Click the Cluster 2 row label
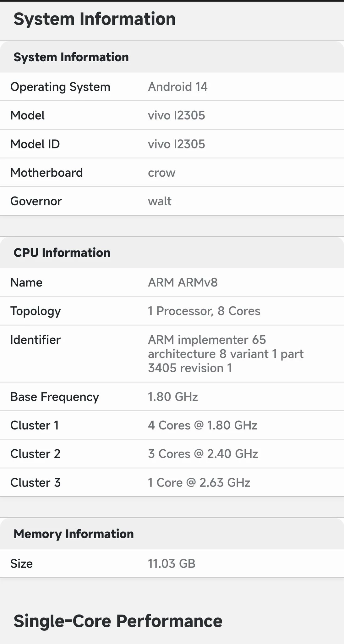Screen dimensions: 344x644 (x=35, y=454)
